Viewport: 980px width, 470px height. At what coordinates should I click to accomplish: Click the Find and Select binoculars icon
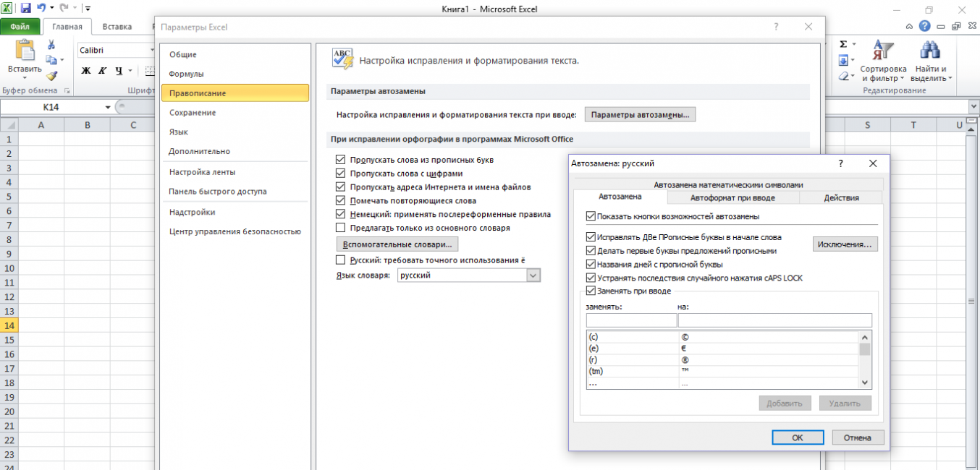point(930,51)
